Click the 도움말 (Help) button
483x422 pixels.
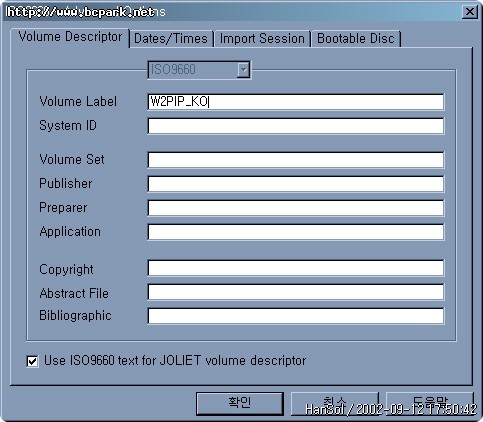coord(430,403)
